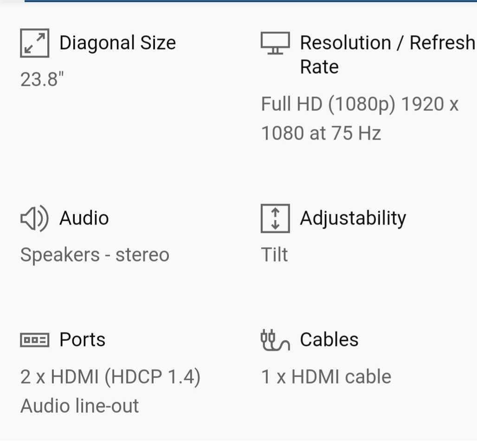This screenshot has height=448, width=477.
Task: Click the Speakers - stereo value
Action: 95,255
